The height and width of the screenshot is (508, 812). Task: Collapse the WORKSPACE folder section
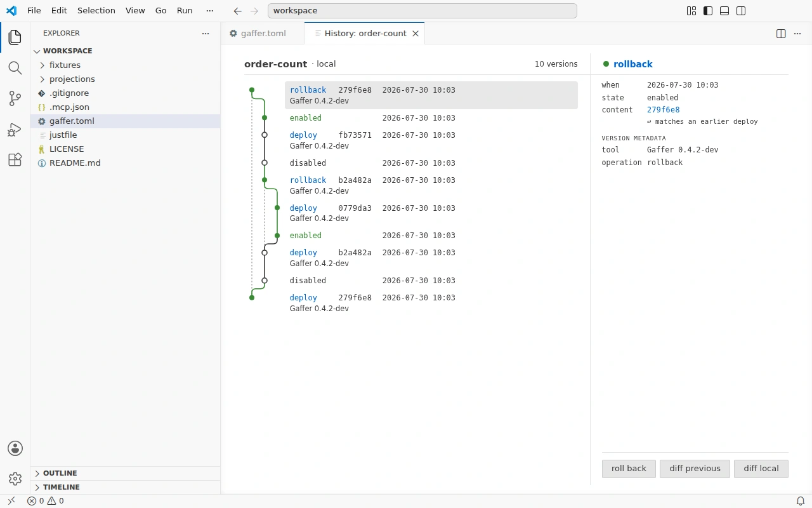tap(125, 51)
